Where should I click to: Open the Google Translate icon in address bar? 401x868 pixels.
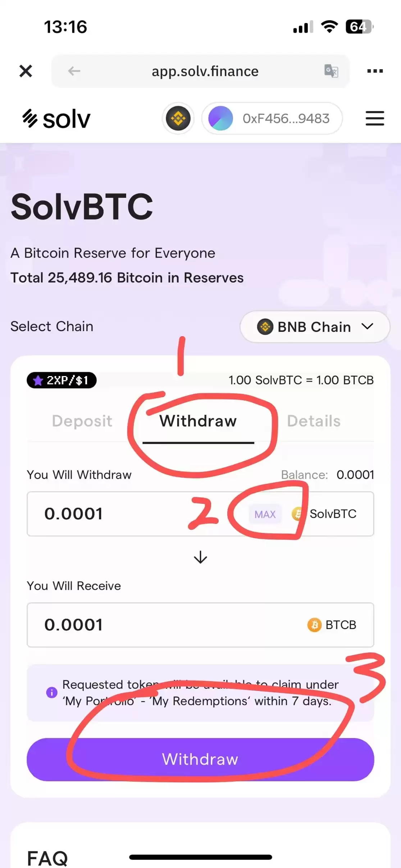(x=331, y=71)
